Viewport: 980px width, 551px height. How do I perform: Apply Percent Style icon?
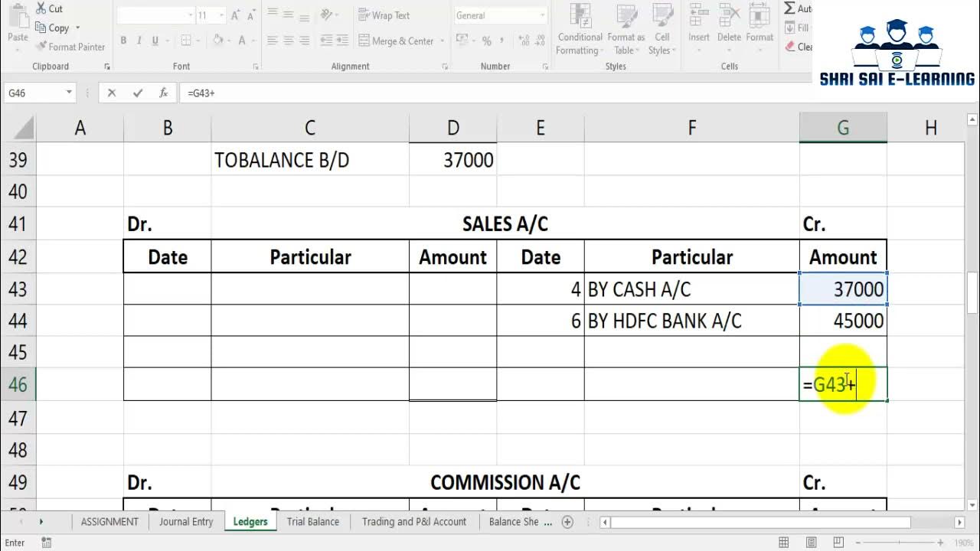coord(486,41)
